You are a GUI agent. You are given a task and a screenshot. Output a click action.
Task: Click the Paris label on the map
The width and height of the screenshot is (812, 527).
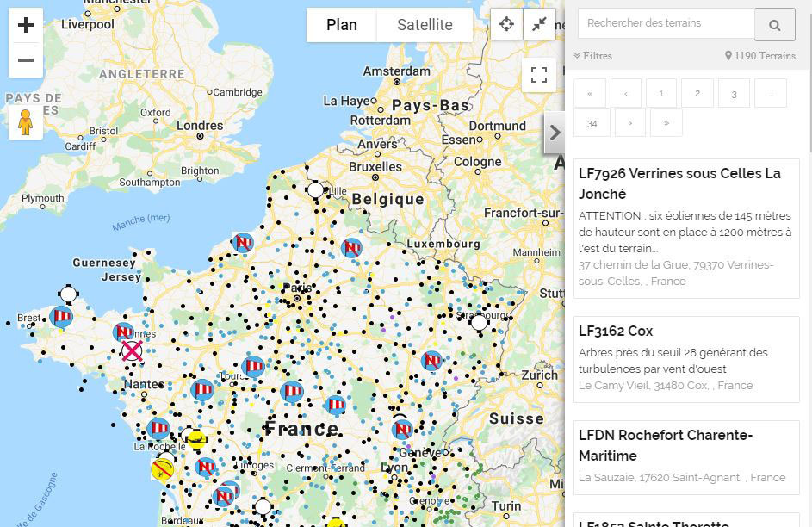coord(297,288)
